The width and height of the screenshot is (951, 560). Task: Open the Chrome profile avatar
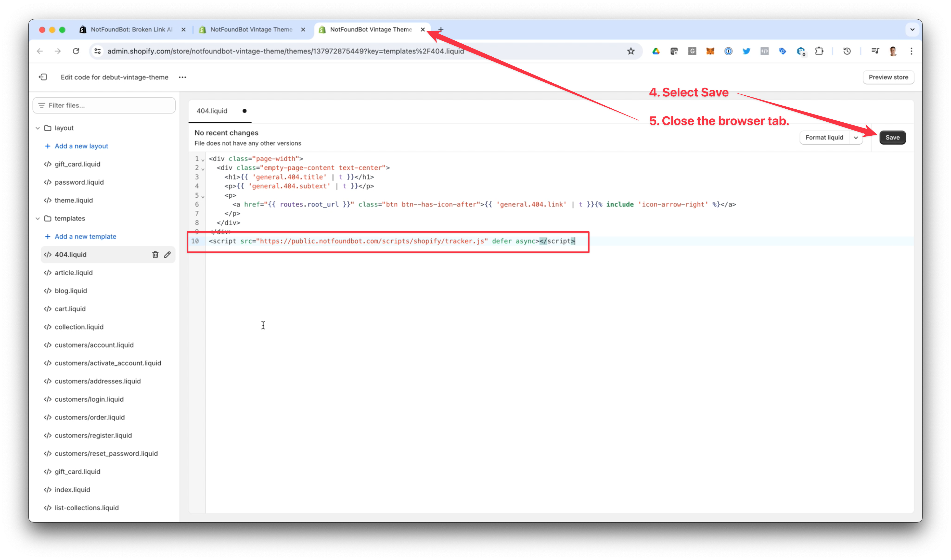[x=893, y=51]
